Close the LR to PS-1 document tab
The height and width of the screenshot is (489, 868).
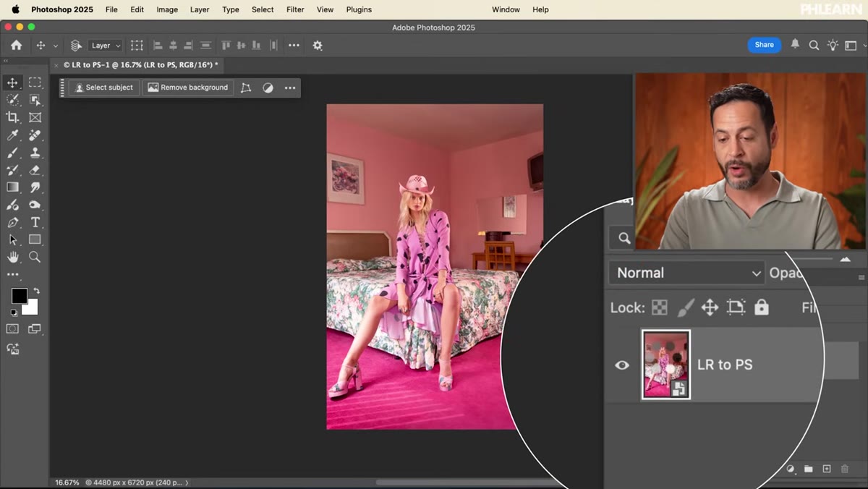click(57, 65)
